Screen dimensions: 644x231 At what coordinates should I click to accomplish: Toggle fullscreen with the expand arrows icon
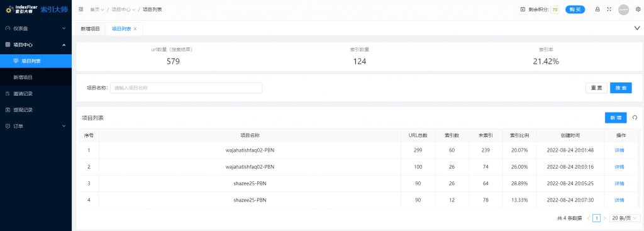609,9
